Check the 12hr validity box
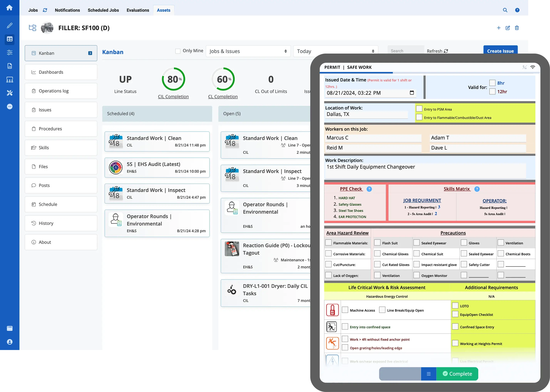Viewport: 550px width, 392px height. 492,91
